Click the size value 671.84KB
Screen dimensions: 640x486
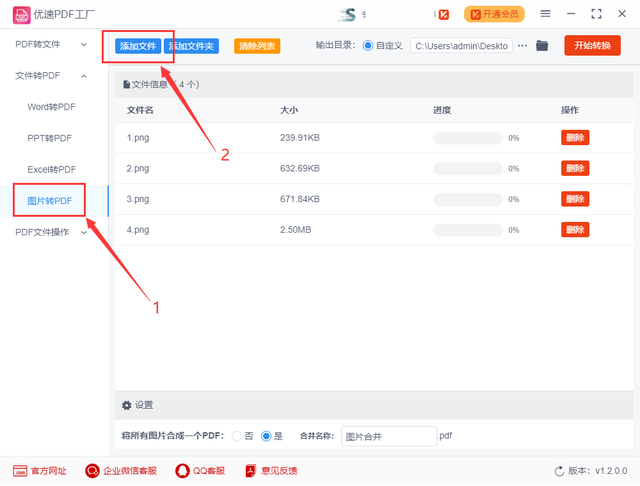300,199
